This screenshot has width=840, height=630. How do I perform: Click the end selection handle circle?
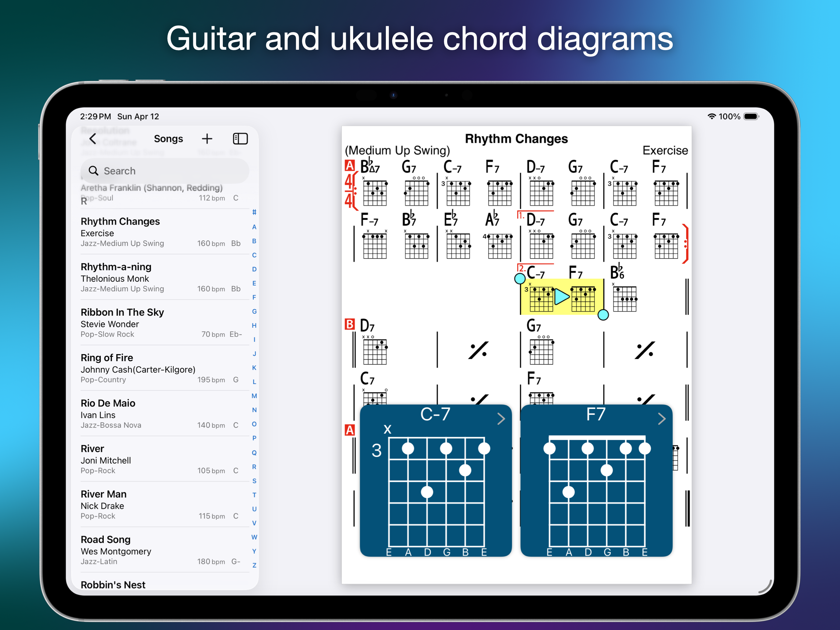[603, 315]
